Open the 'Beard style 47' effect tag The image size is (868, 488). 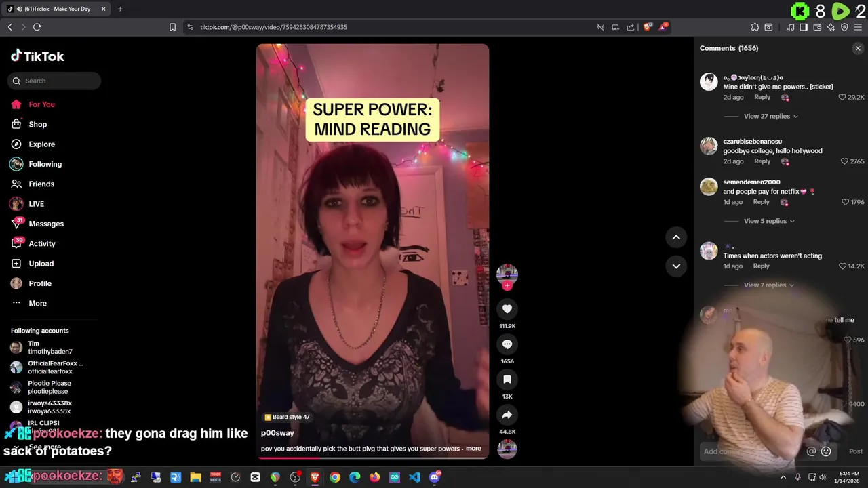[287, 418]
